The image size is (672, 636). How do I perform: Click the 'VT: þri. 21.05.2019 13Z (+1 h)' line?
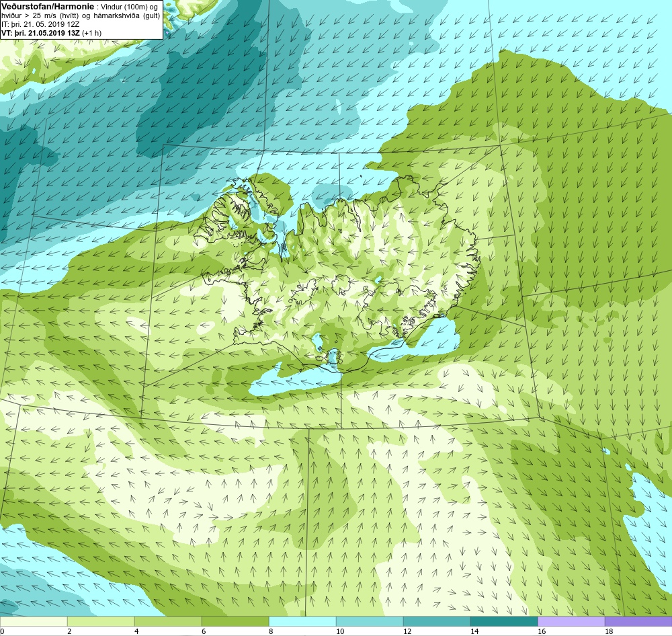click(52, 32)
